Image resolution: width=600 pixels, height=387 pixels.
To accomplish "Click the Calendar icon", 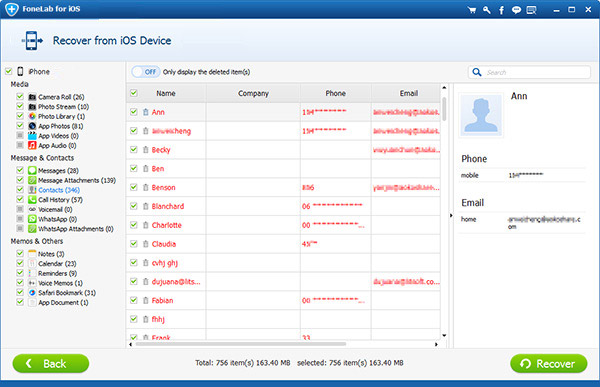I will 32,263.
